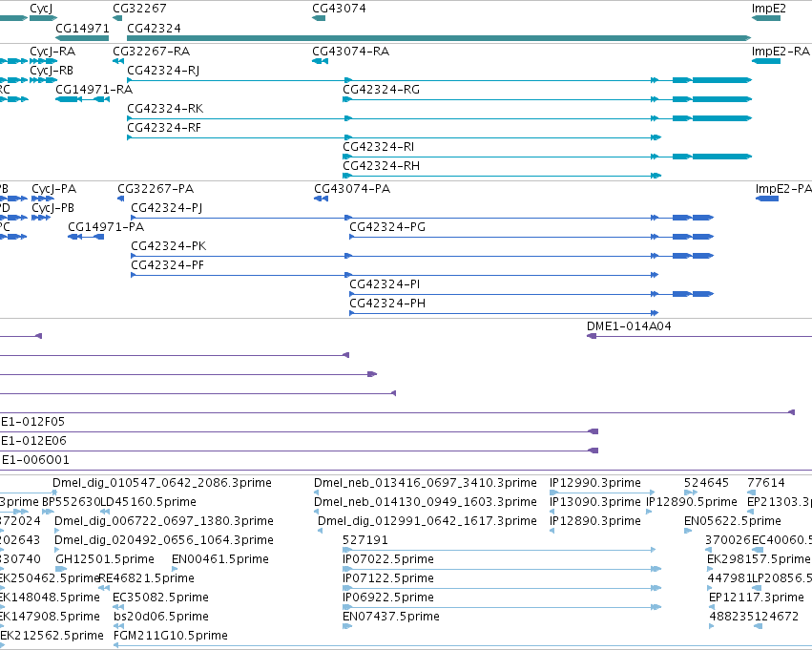Select protein CG43074-PA label
Screen dimensions: 812x650
point(352,189)
